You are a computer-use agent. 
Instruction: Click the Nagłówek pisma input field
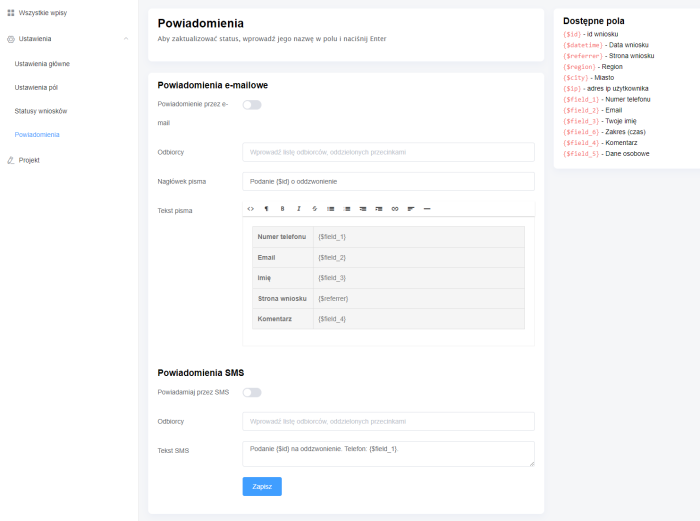coord(388,182)
